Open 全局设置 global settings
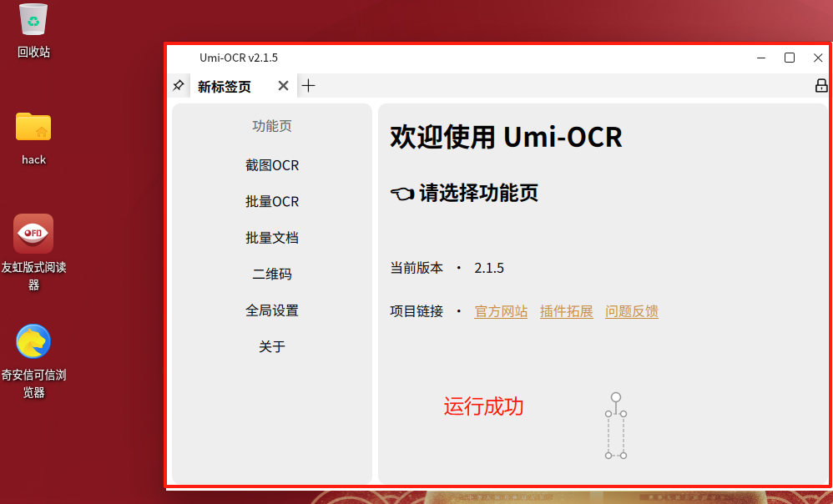This screenshot has width=833, height=504. pos(272,310)
